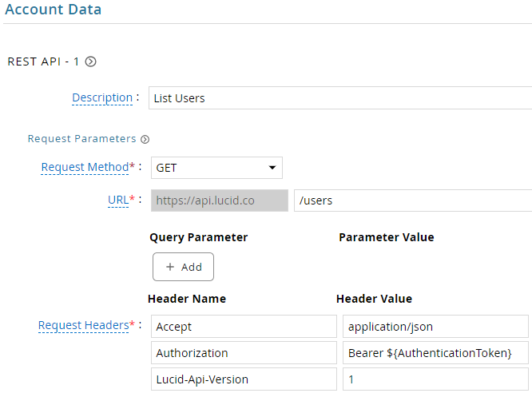
Task: Edit the application/json header value field
Action: coord(435,327)
